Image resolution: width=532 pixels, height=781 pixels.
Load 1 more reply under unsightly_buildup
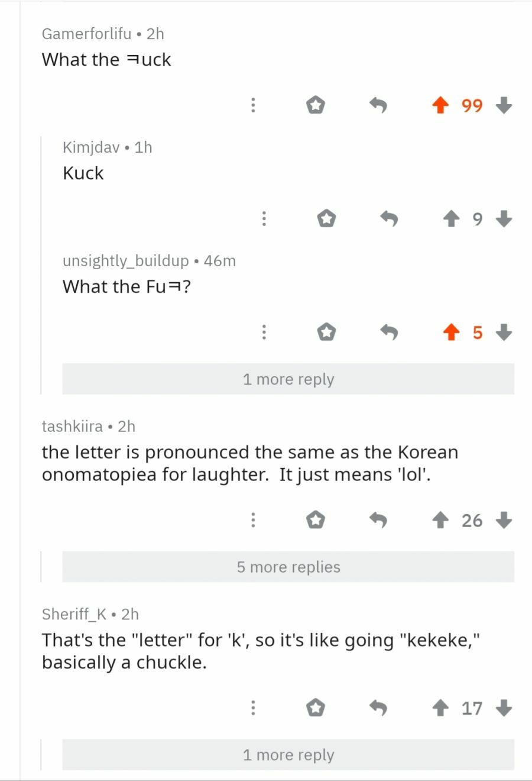coord(288,379)
